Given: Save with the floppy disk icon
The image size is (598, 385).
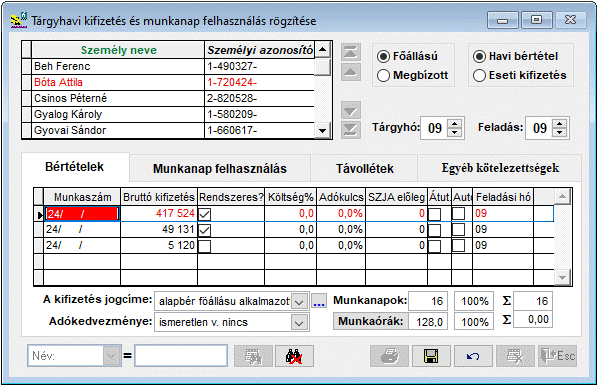Looking at the screenshot, I should point(431,356).
